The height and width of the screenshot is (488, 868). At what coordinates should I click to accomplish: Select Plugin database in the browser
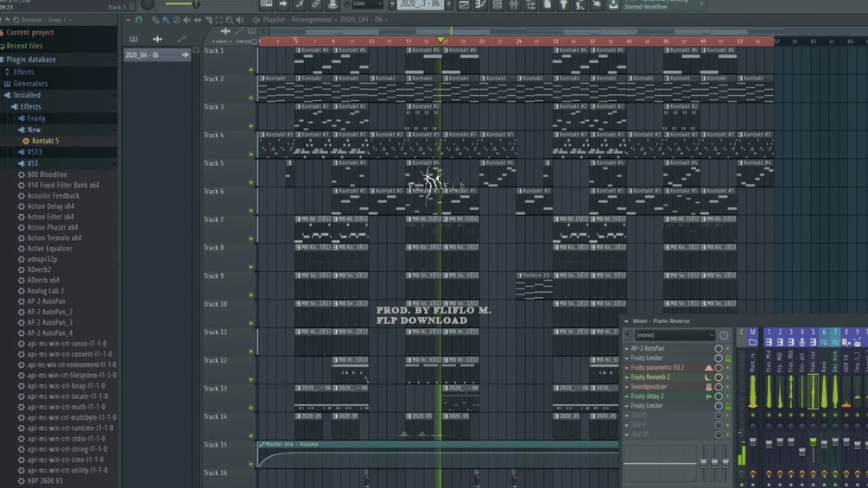click(31, 60)
